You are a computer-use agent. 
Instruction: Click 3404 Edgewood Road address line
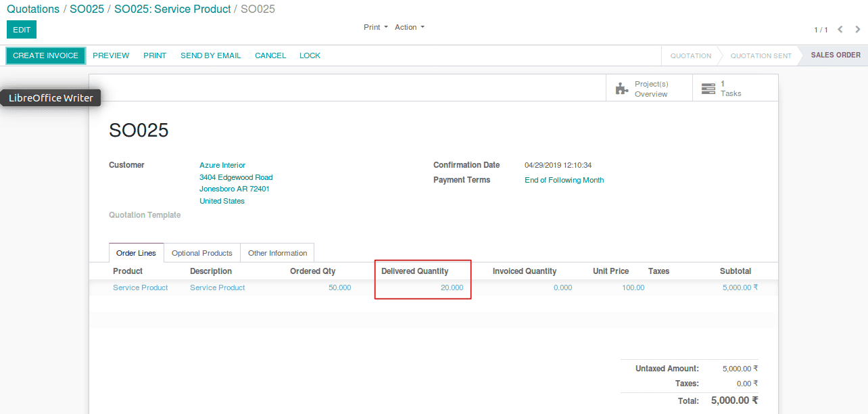coord(236,177)
